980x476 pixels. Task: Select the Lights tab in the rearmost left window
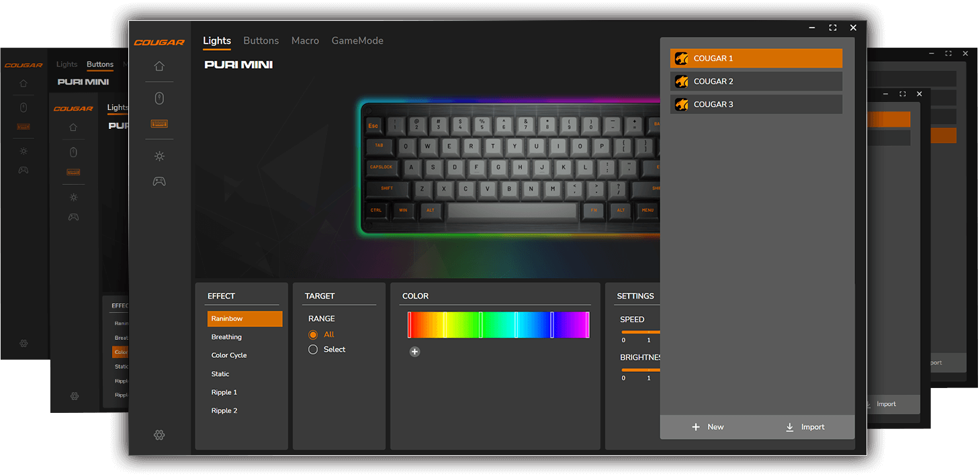click(x=66, y=64)
